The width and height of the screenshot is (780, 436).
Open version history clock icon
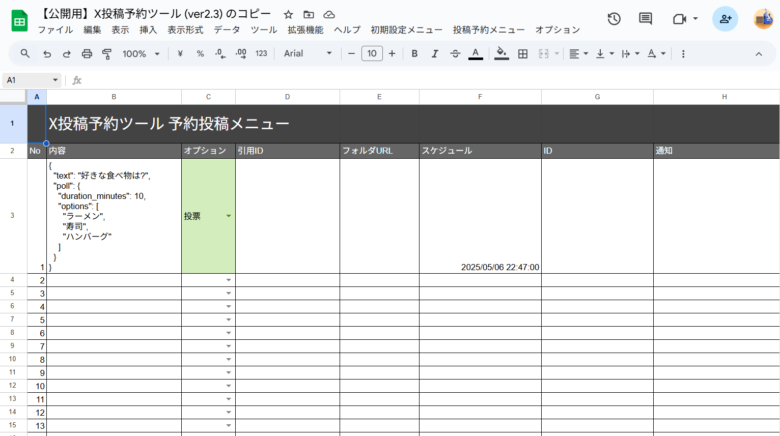pos(614,19)
